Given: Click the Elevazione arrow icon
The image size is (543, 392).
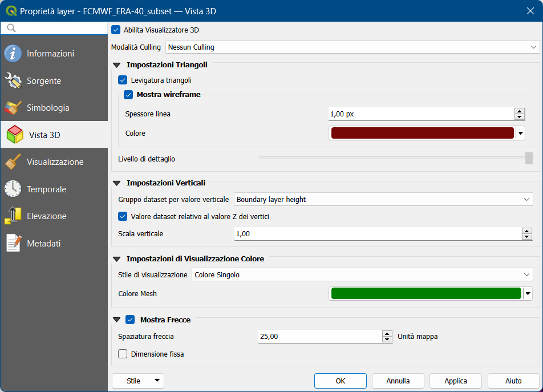Looking at the screenshot, I should click(13, 216).
